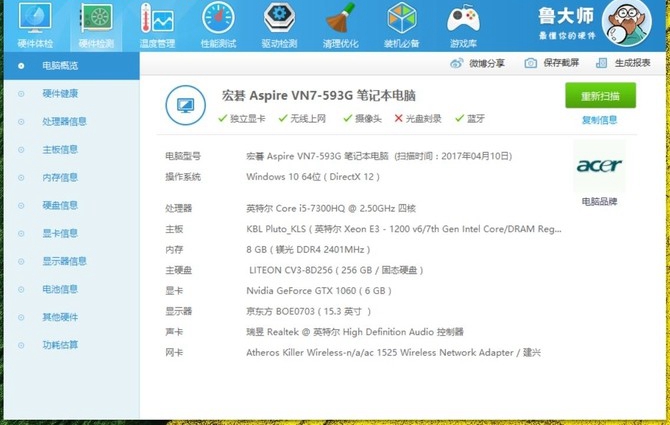Select the 硬件检测 hardware detection icon
Screen dimensions: 670x425
[x=97, y=18]
